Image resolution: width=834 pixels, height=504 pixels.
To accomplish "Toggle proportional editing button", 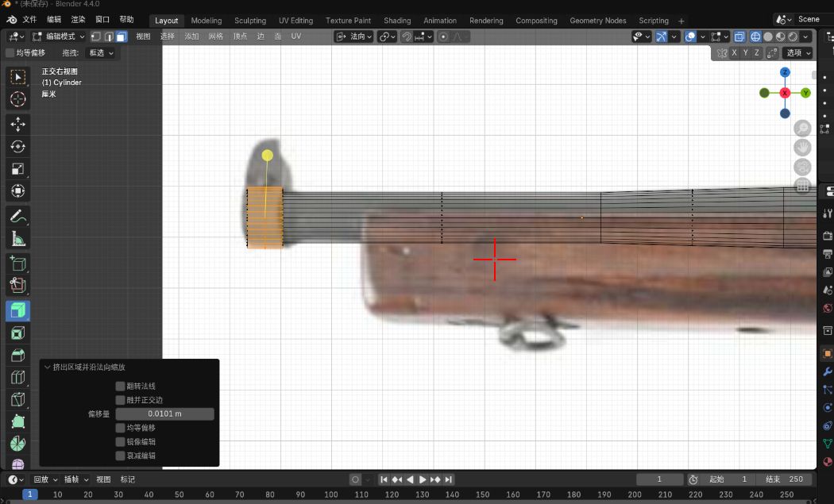I will click(443, 37).
